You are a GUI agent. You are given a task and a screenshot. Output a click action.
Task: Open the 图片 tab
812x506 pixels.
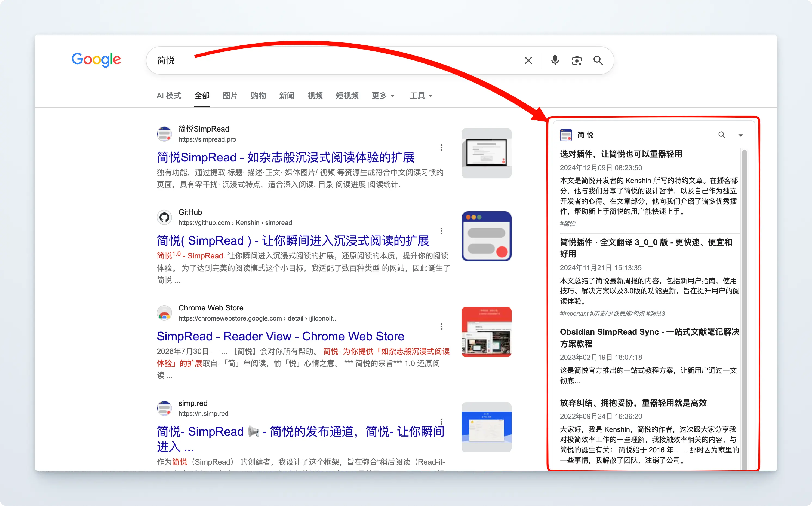click(x=230, y=96)
